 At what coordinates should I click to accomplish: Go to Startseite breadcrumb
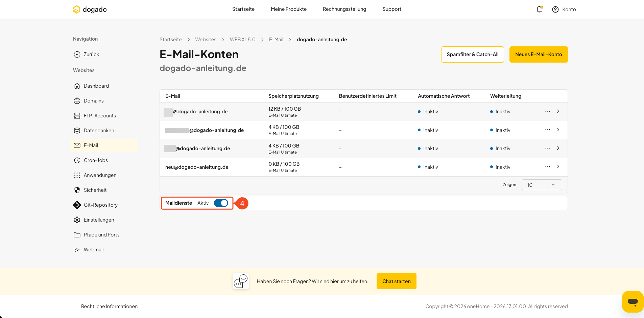click(x=170, y=40)
